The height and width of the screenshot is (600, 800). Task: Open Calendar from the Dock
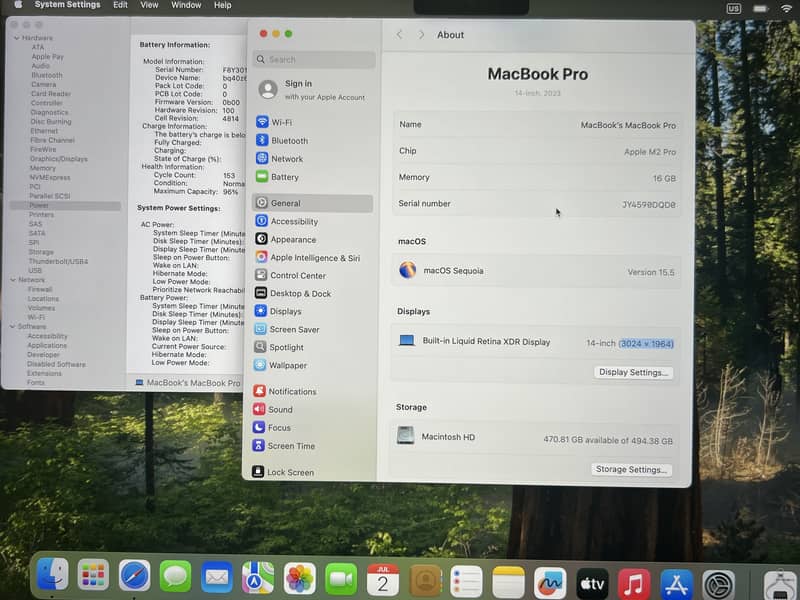pyautogui.click(x=383, y=580)
